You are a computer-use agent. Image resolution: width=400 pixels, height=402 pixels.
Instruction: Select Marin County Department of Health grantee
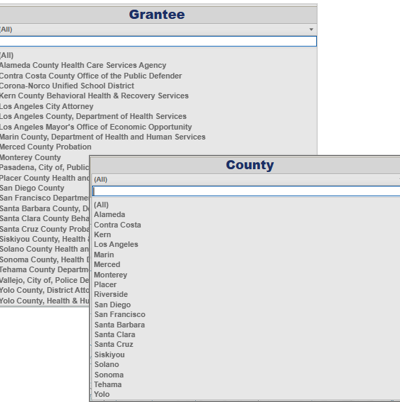103,137
